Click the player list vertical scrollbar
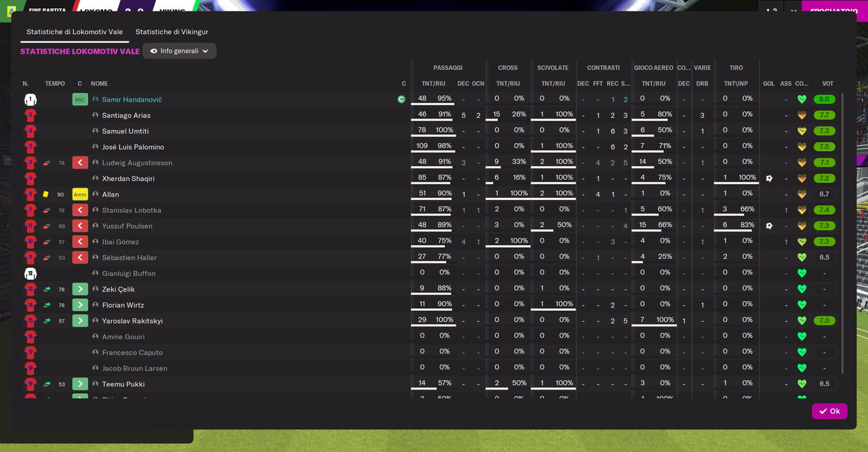868x452 pixels. pyautogui.click(x=843, y=233)
